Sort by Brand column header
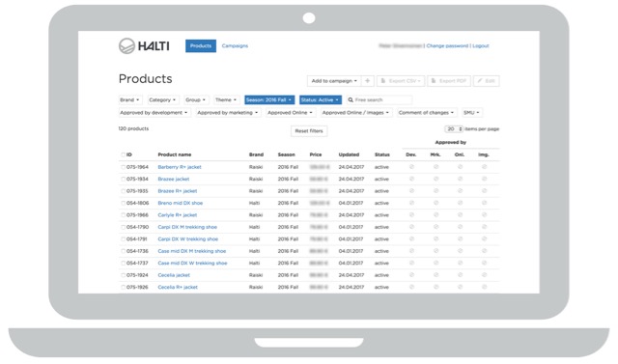Screen dimensions: 618x364 (256, 154)
